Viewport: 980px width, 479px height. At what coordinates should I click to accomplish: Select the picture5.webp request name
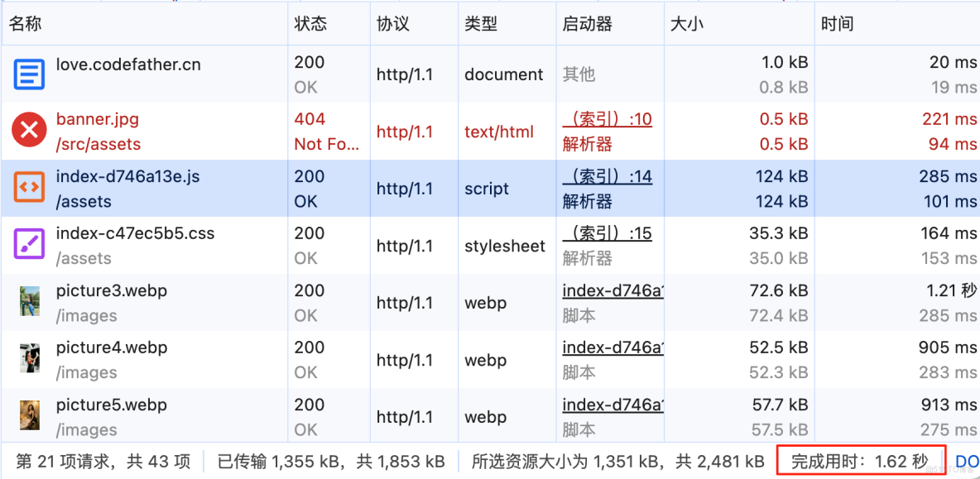point(112,405)
